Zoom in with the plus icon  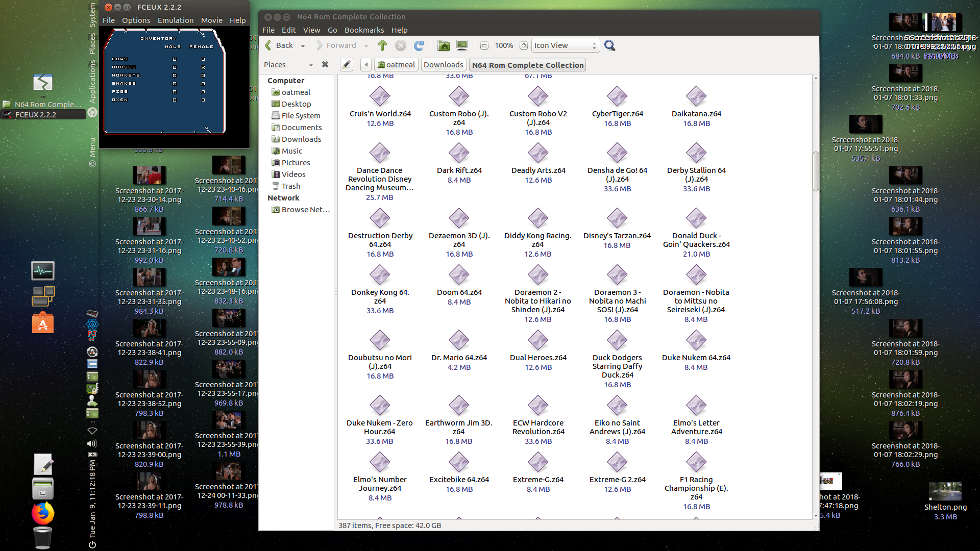[x=524, y=45]
